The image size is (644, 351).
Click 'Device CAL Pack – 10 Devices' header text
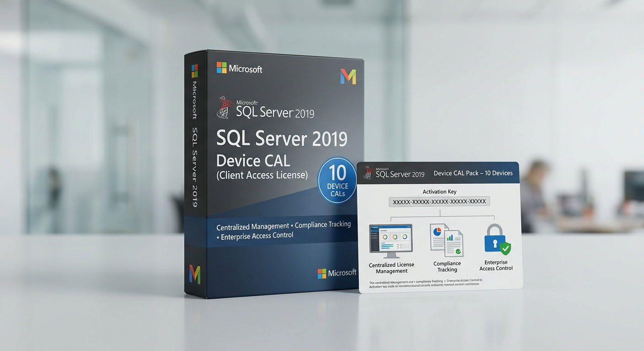[473, 173]
